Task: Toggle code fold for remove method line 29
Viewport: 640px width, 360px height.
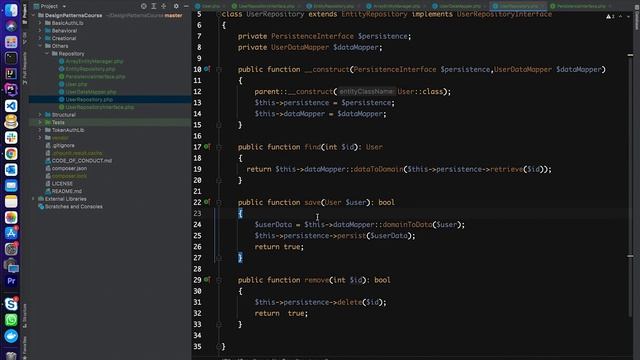Action: [219, 280]
